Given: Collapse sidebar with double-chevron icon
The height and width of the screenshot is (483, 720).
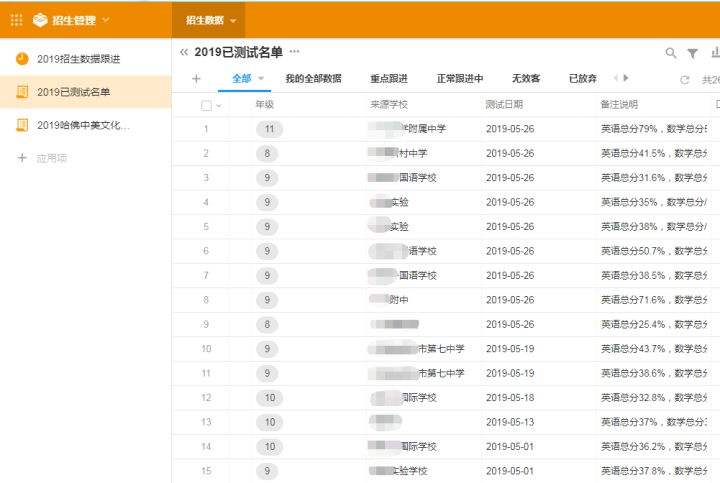Looking at the screenshot, I should click(x=183, y=52).
